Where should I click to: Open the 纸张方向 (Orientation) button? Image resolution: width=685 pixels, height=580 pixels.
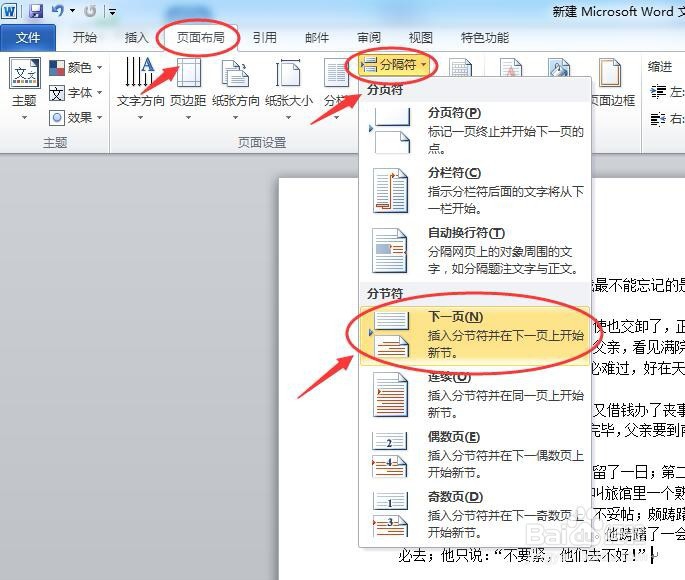[235, 88]
